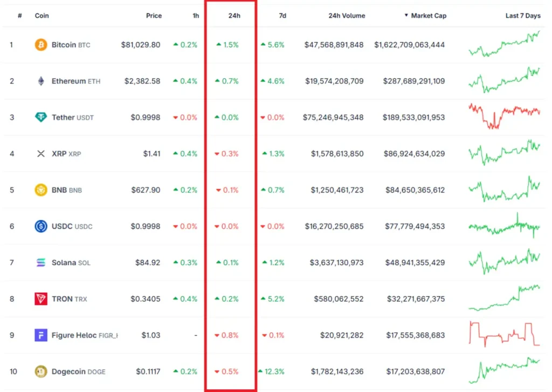Screen dimensions: 552x392
Task: Open Bitcoin's 7-day sparkline chart
Action: pos(504,44)
